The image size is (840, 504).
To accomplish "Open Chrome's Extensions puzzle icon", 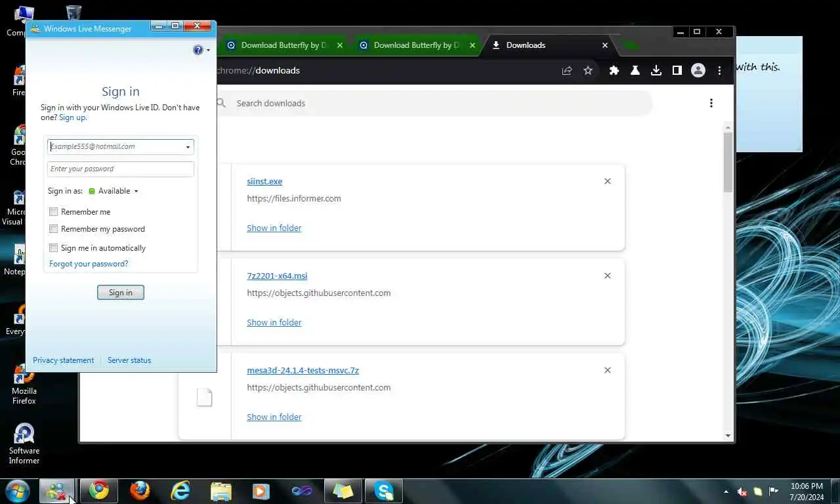I will tap(614, 70).
